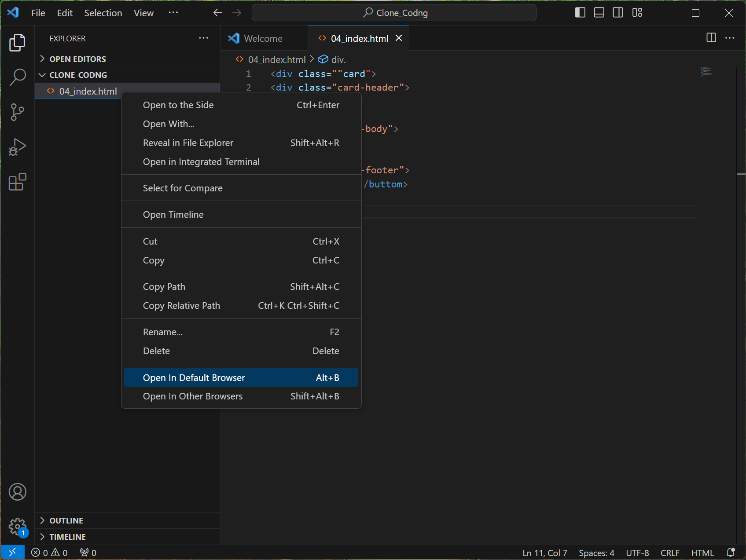
Task: Collapse the CLONE_CODNG folder section
Action: coord(128,75)
